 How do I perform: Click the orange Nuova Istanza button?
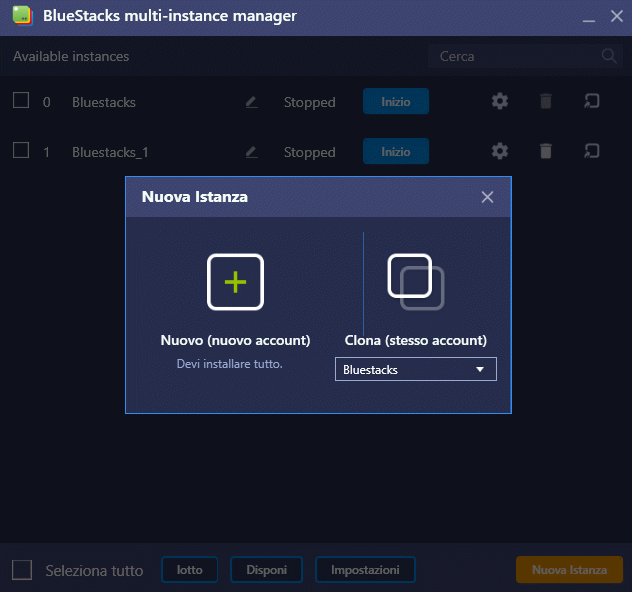coord(569,570)
